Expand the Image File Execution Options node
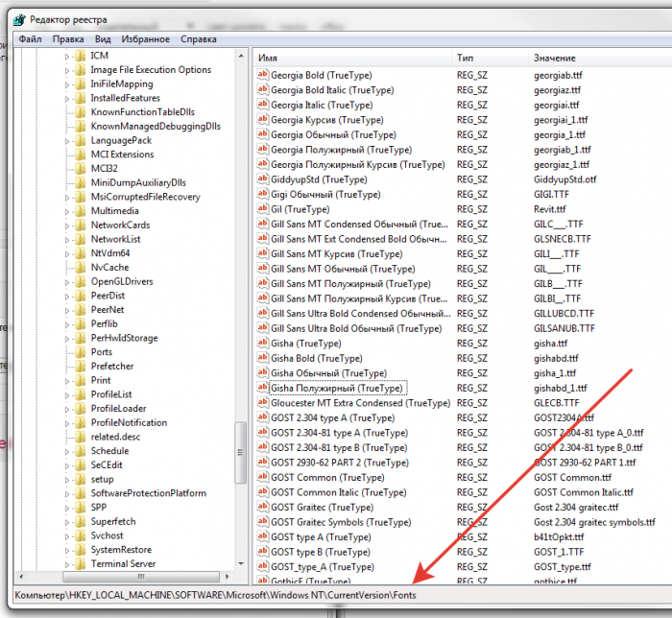672x618 pixels. (x=67, y=70)
